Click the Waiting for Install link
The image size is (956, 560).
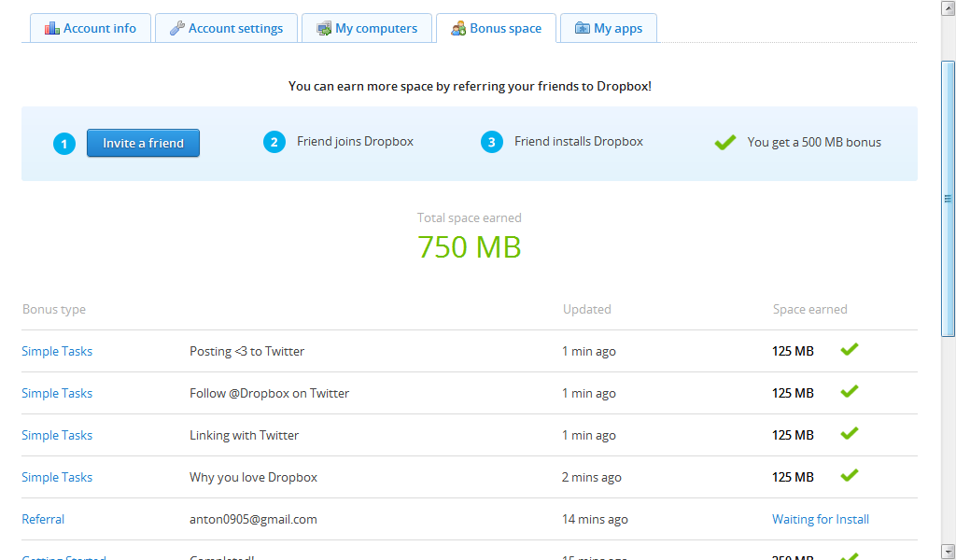click(820, 519)
